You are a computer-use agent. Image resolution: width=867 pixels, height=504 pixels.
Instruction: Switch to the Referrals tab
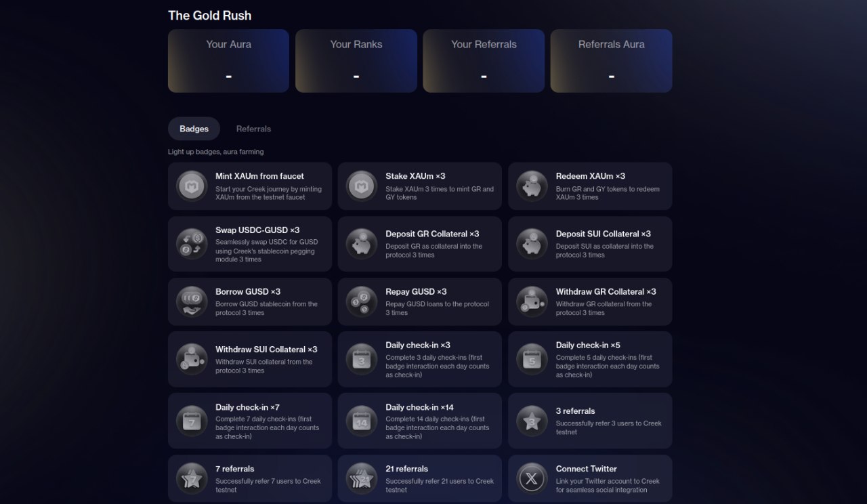coord(253,129)
